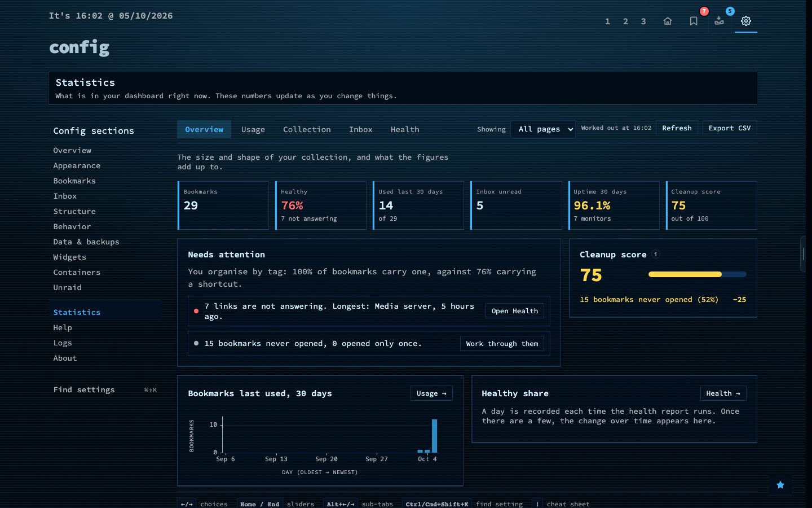
Task: Click the Open Health button
Action: click(x=514, y=311)
